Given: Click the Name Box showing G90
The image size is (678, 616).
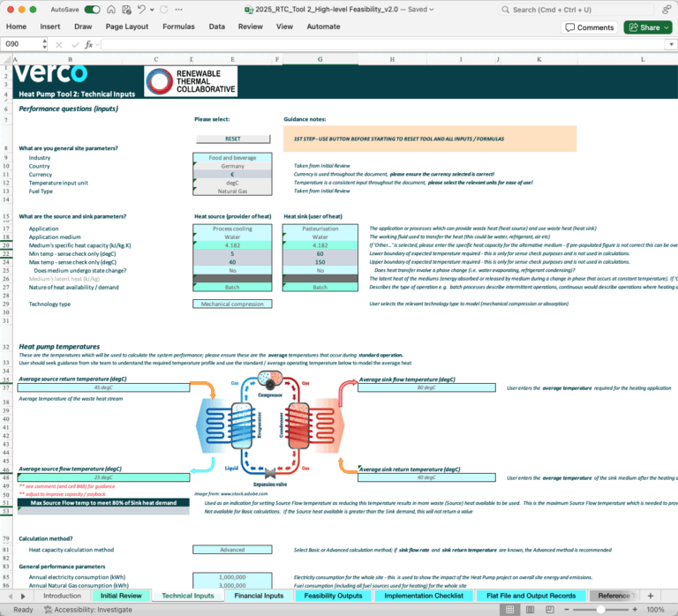Looking at the screenshot, I should tap(21, 44).
